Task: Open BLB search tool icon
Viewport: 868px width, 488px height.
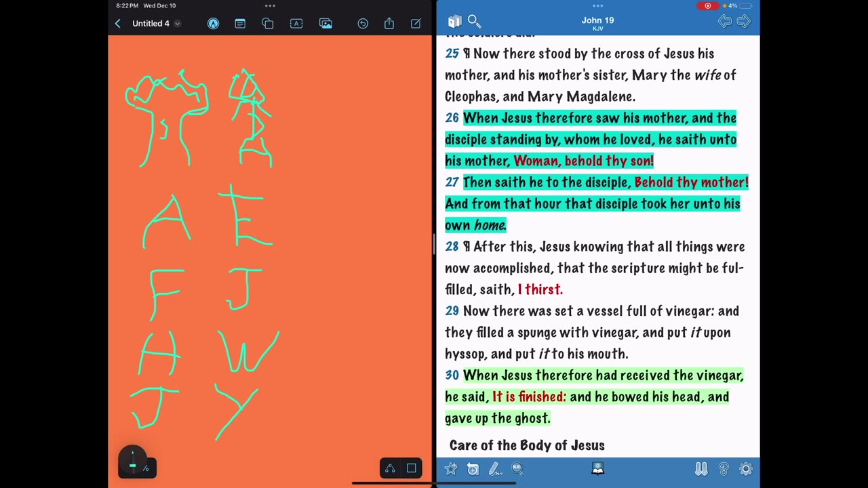Action: coord(517,468)
